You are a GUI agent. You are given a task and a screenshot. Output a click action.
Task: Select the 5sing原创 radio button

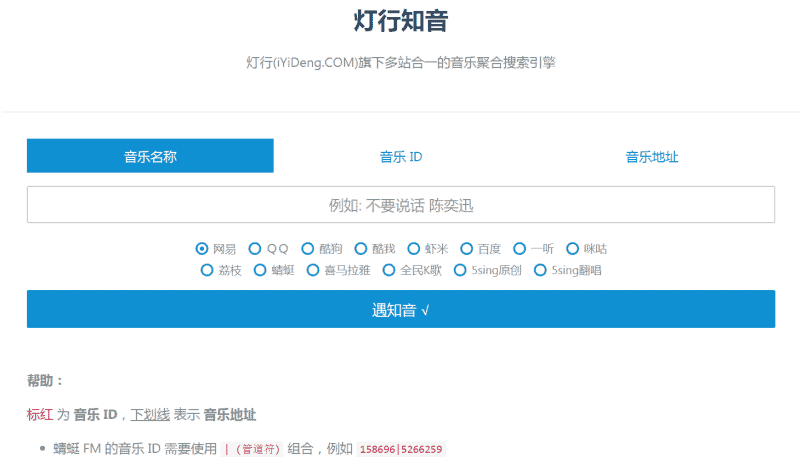[x=460, y=270]
